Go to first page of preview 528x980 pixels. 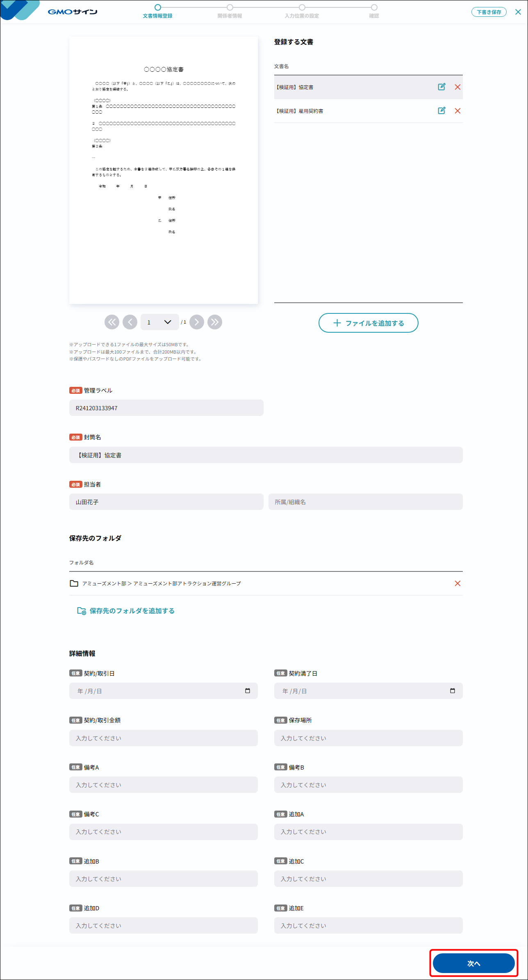112,322
